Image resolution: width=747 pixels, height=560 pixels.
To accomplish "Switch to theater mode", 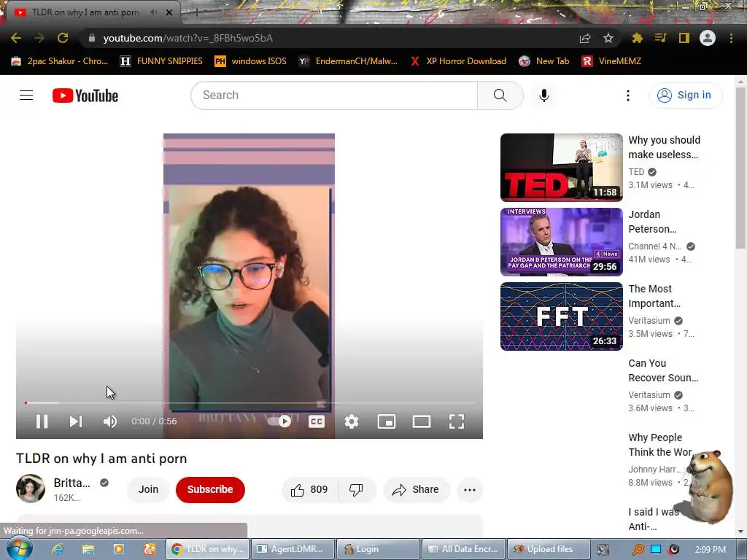I will [422, 421].
